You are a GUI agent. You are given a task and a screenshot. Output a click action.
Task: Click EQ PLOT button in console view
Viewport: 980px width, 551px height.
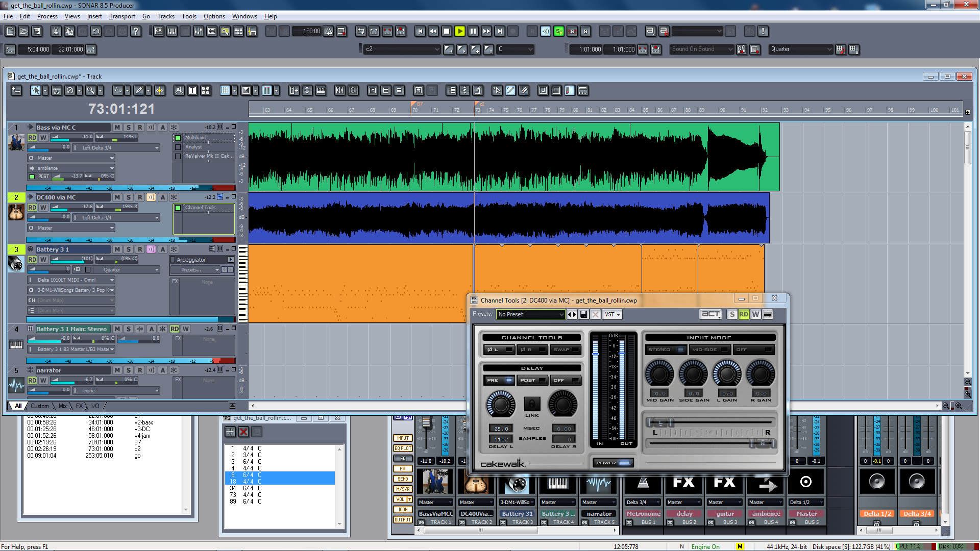point(403,448)
